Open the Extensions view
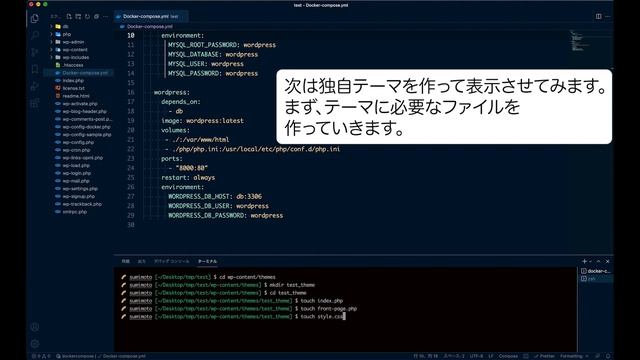 [35, 103]
